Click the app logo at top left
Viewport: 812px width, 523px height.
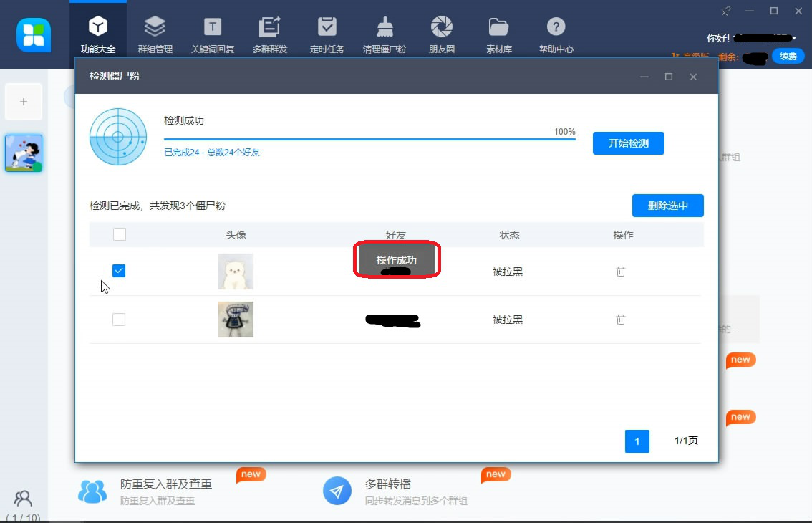point(34,35)
